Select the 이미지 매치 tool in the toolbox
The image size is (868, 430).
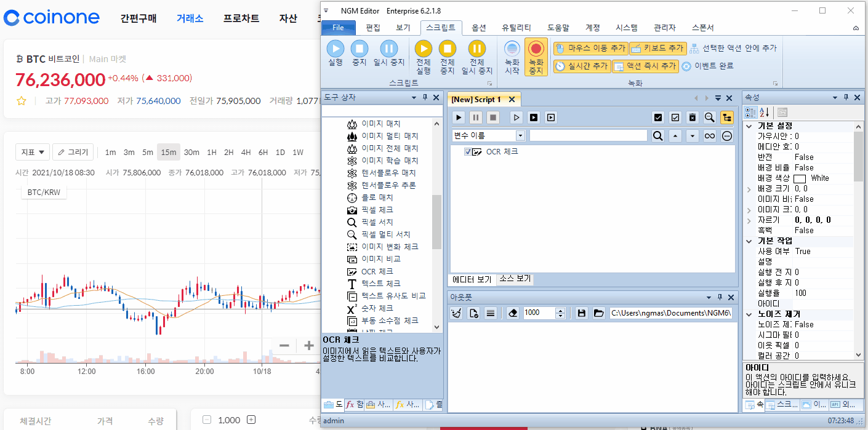click(380, 124)
